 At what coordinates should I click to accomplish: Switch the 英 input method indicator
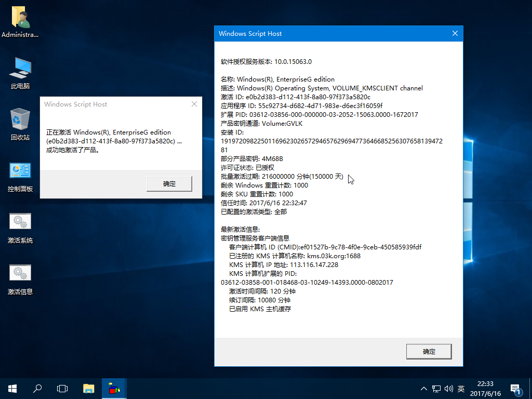[x=461, y=389]
